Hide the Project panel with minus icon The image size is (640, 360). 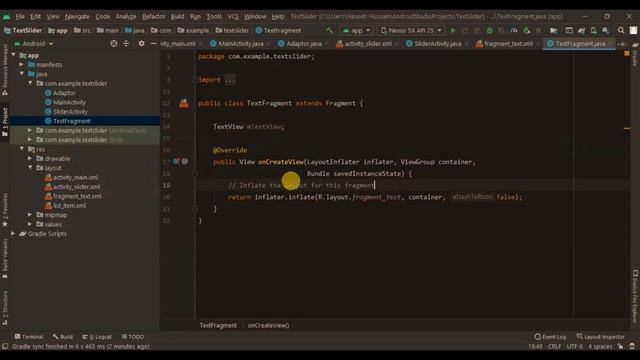(153, 43)
